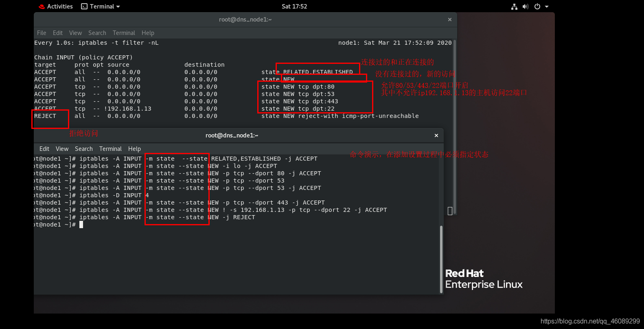Click the 'destination' column header
The height and width of the screenshot is (329, 644).
[204, 65]
